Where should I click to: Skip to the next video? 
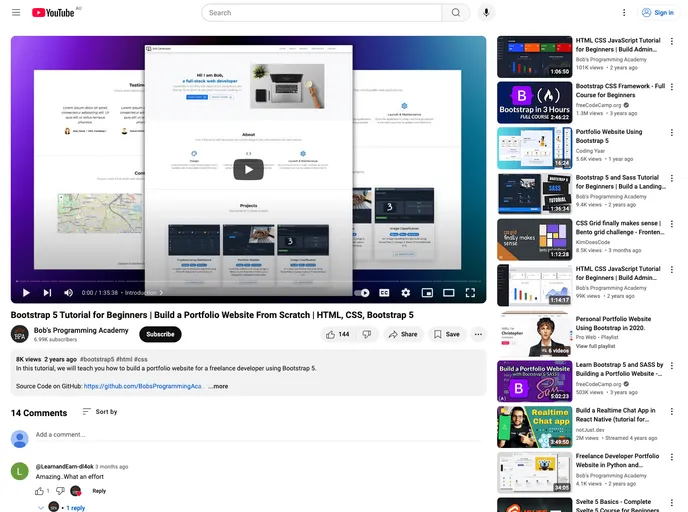[x=47, y=293]
